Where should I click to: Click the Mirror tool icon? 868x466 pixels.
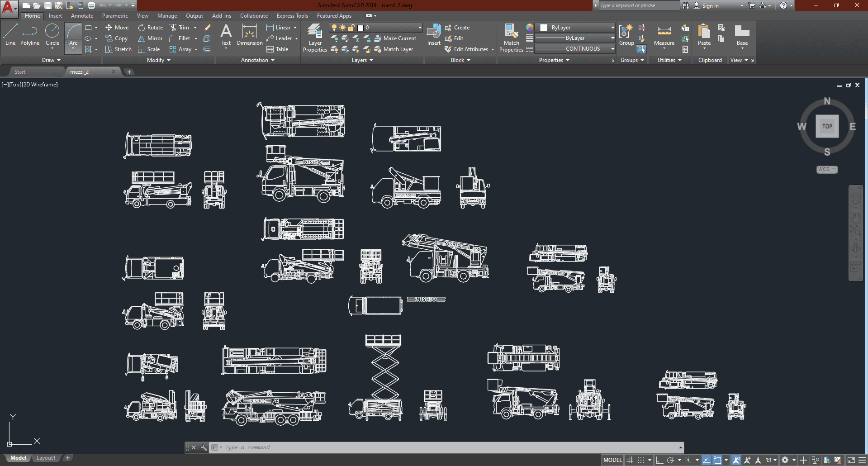(x=142, y=38)
